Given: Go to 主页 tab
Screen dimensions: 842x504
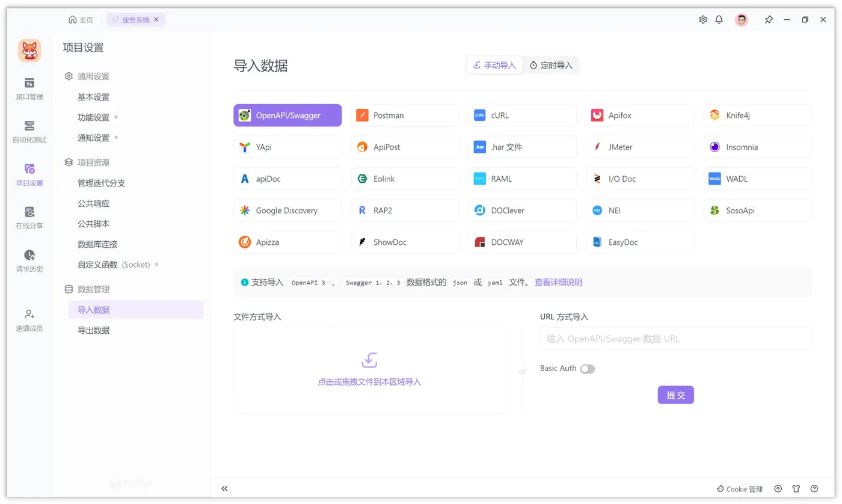Looking at the screenshot, I should [x=81, y=20].
